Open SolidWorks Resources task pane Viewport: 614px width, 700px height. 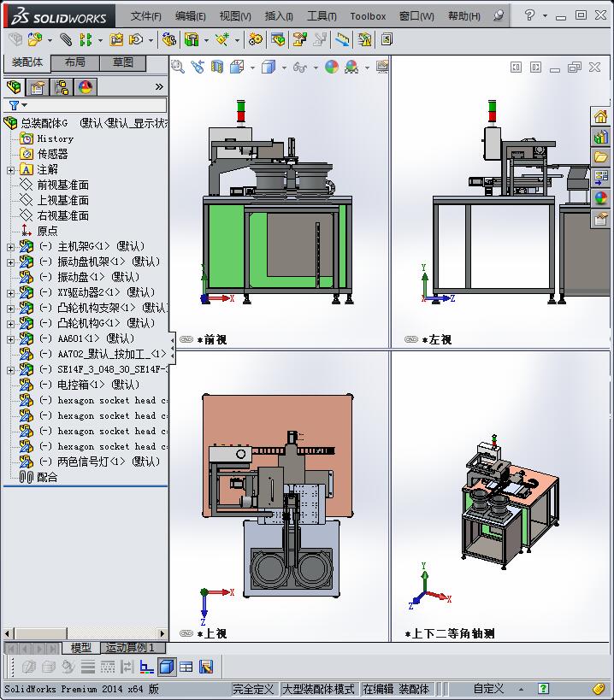click(600, 117)
